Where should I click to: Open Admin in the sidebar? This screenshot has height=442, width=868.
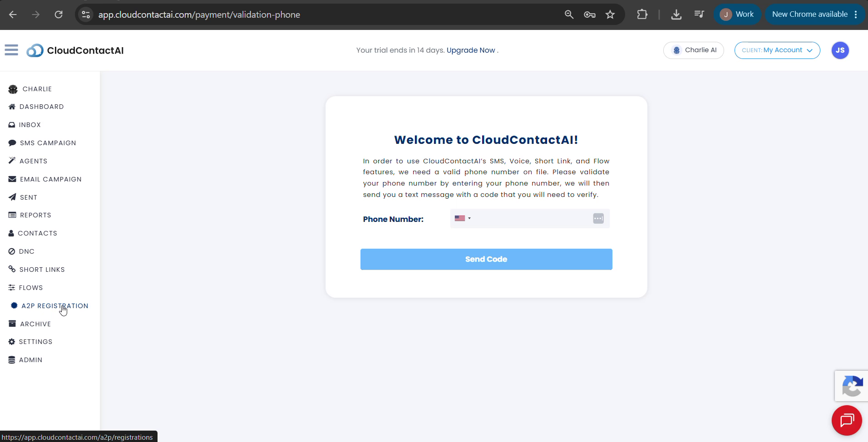click(x=31, y=360)
